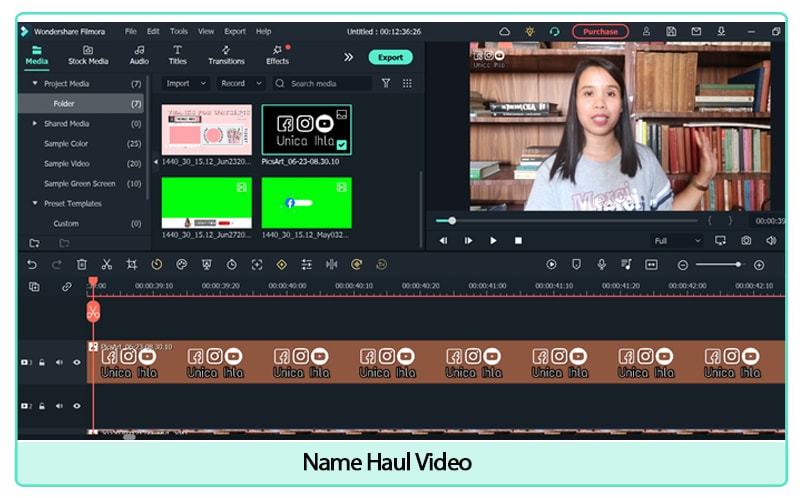Zoom in timeline with plus icon
Image resolution: width=800 pixels, height=498 pixels.
point(759,265)
